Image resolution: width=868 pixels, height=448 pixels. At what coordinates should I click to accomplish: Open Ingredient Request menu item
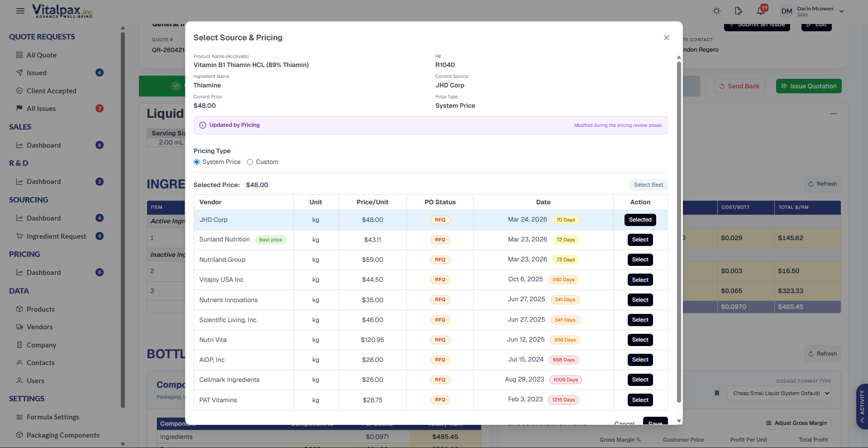56,236
